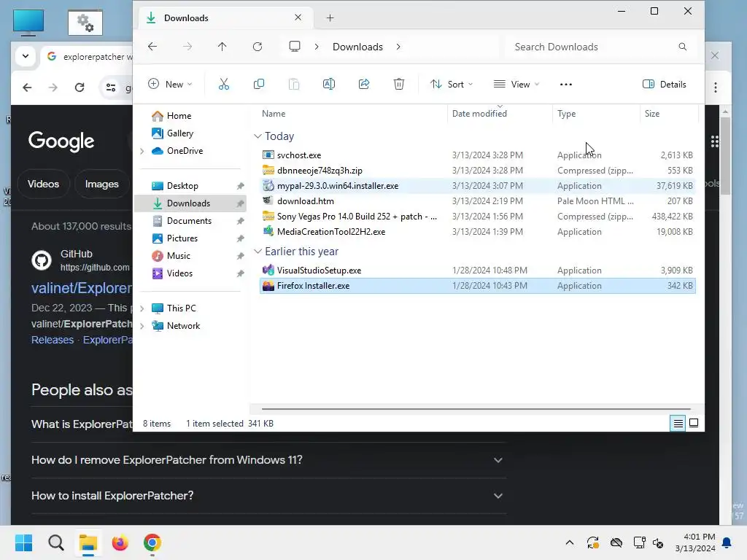Viewport: 747px width, 560px height.
Task: Show hidden tray icons chevron
Action: point(569,542)
